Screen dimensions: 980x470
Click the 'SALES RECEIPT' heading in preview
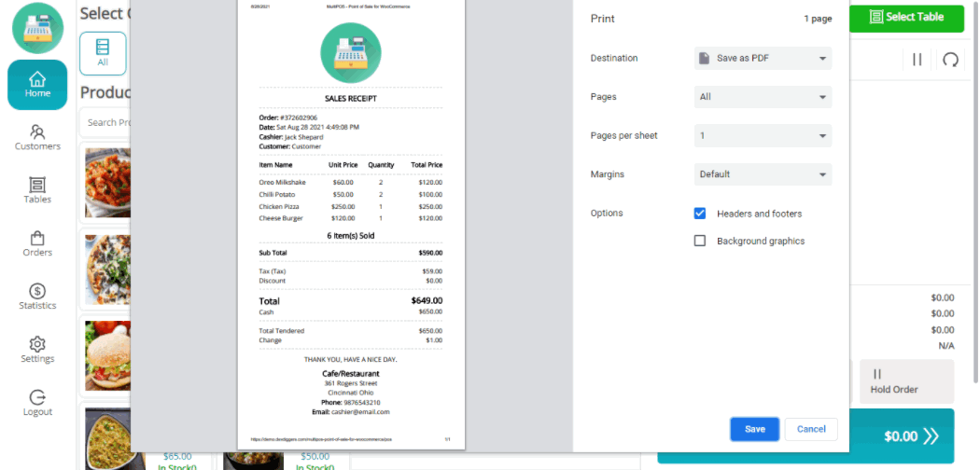351,99
